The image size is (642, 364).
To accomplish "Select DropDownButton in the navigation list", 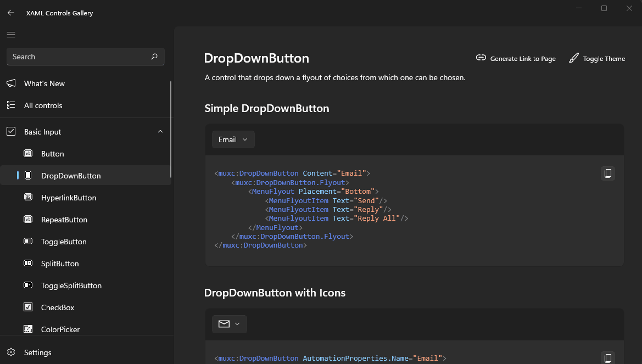I will coord(71,176).
